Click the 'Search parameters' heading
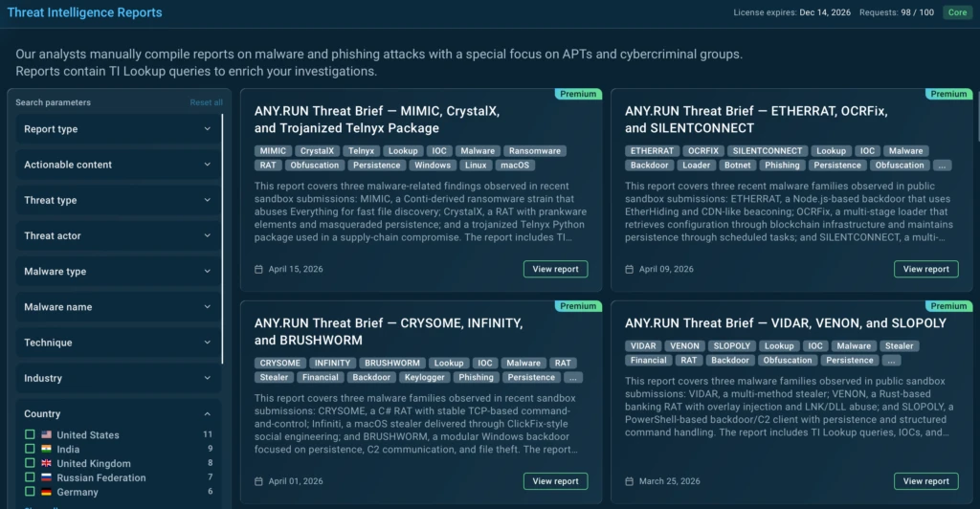980x509 pixels. point(54,102)
